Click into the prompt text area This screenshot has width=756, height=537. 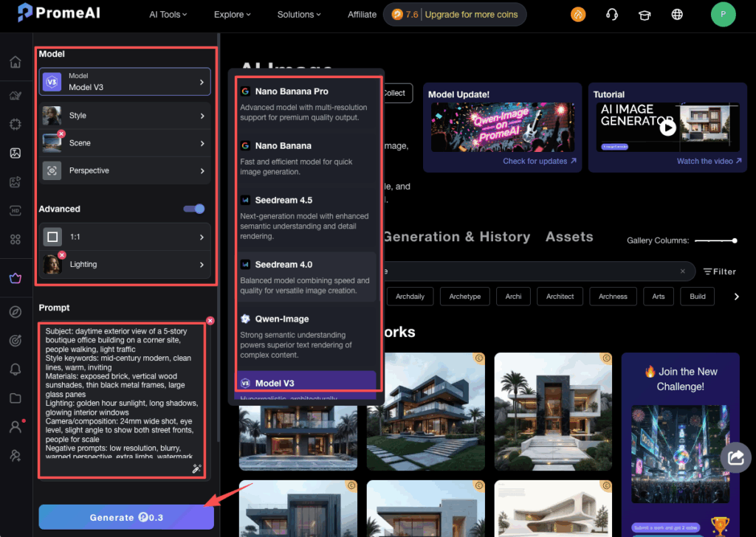121,395
